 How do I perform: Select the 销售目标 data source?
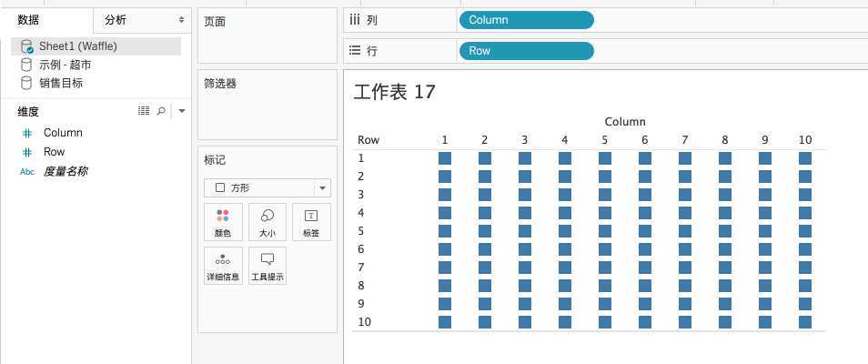click(60, 83)
